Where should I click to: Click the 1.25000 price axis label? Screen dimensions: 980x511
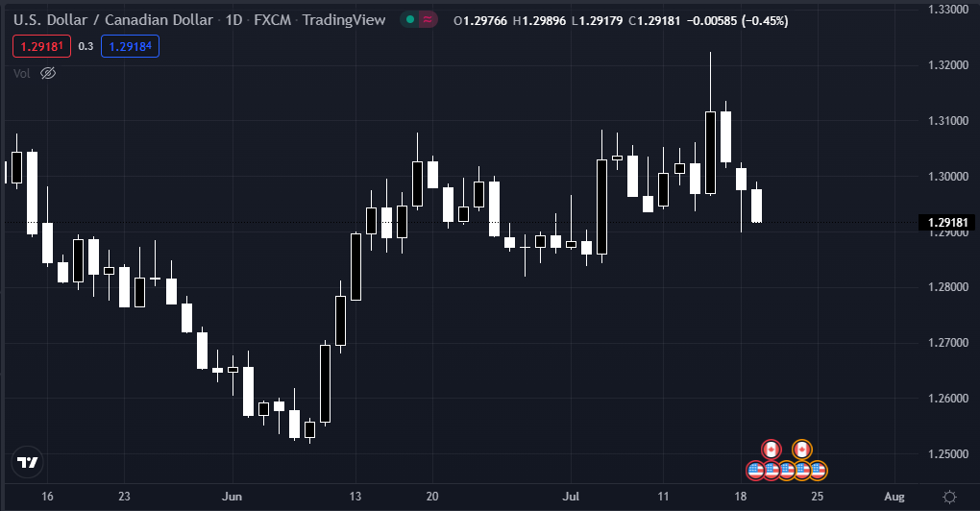[x=948, y=454]
